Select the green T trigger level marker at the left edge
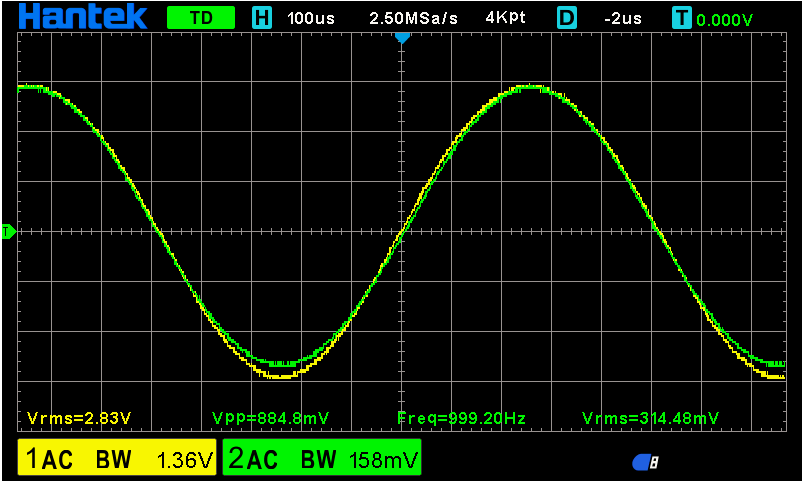Viewport: 805px width, 484px height. (8, 232)
